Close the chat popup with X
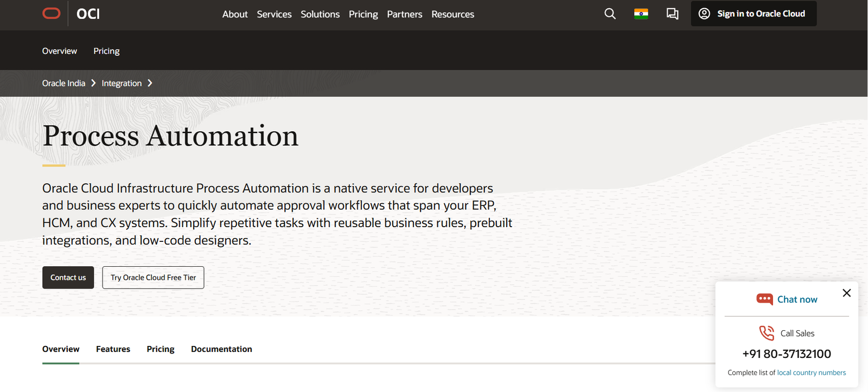The width and height of the screenshot is (868, 392). 846,293
